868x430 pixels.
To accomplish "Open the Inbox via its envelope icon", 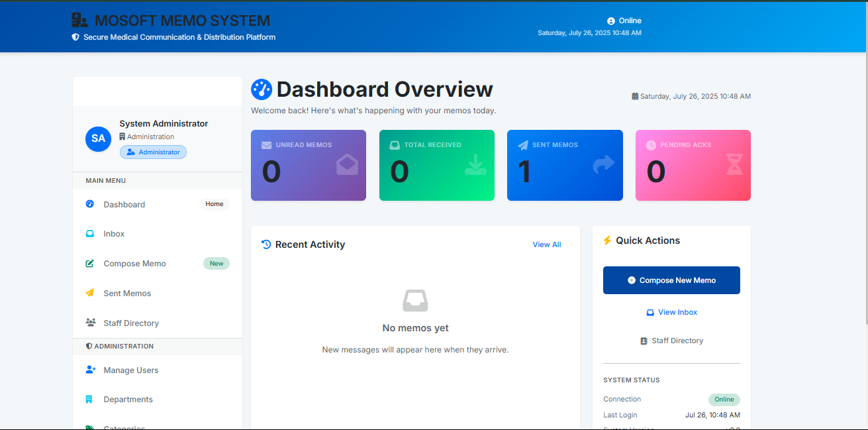I will 89,233.
